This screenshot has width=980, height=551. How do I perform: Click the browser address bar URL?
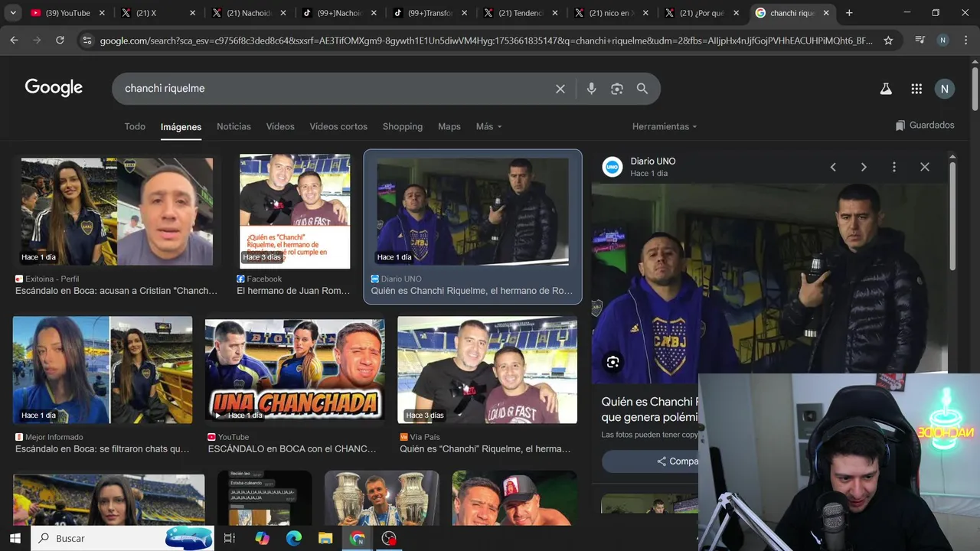point(486,41)
